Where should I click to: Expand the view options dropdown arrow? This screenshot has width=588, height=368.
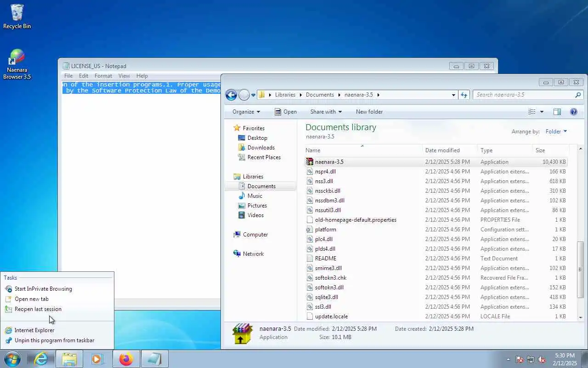(x=542, y=112)
